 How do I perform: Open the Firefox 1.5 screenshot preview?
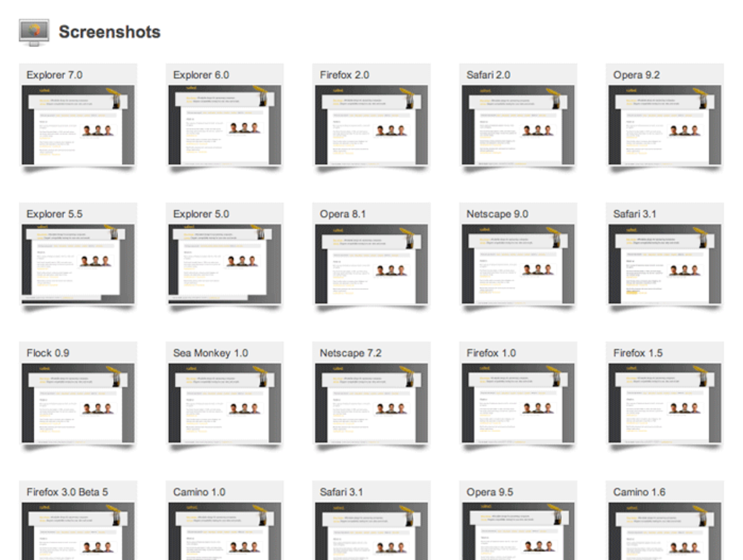(x=665, y=403)
